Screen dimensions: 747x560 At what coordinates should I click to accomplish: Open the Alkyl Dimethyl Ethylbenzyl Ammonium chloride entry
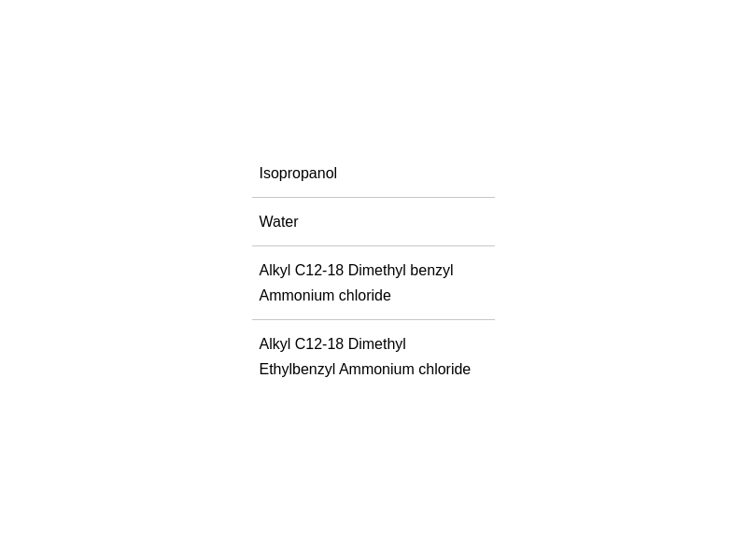click(x=373, y=357)
